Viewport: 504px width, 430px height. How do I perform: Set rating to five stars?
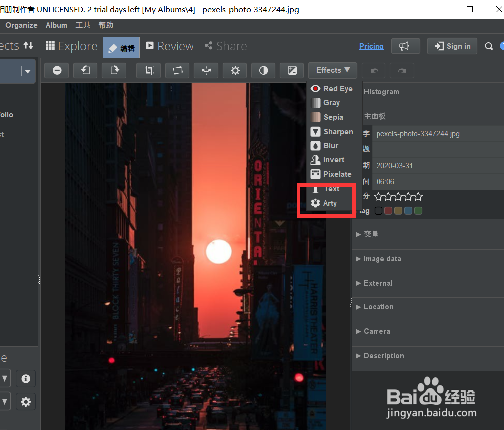(418, 196)
